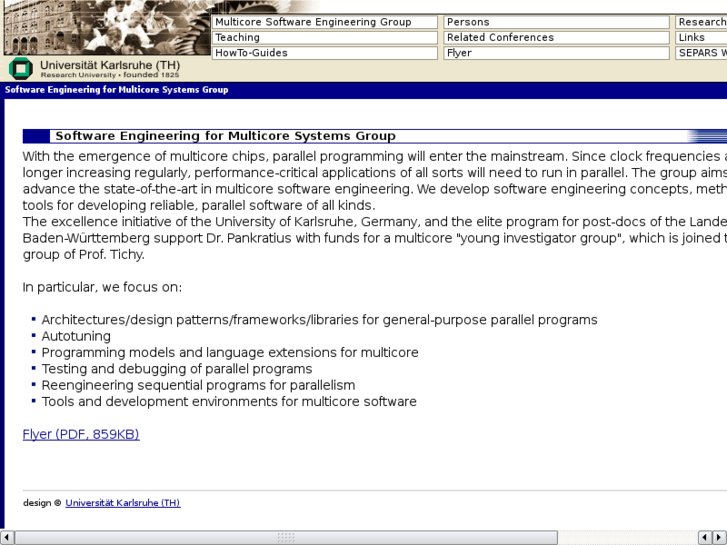727x545 pixels.
Task: Select the Links navigation item
Action: coord(701,38)
